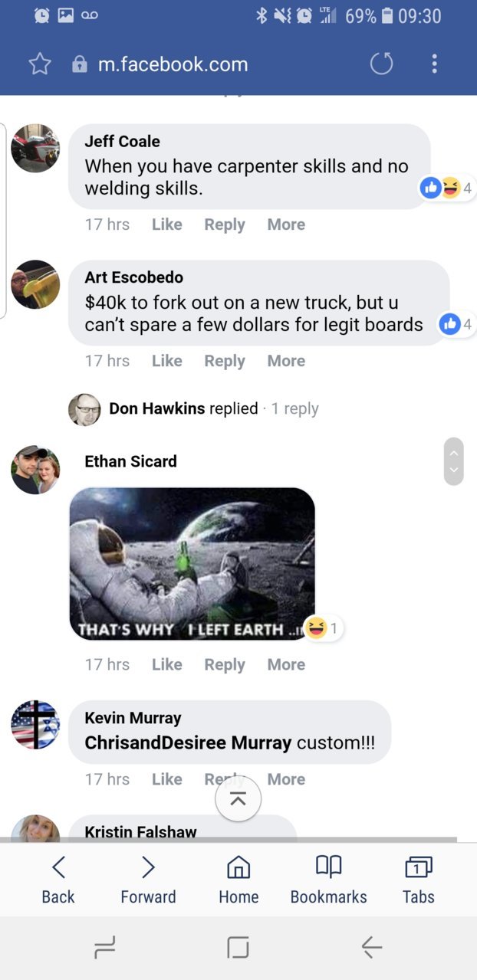Open More options under Art Escobedo's comment
This screenshot has width=477, height=980.
tap(286, 361)
